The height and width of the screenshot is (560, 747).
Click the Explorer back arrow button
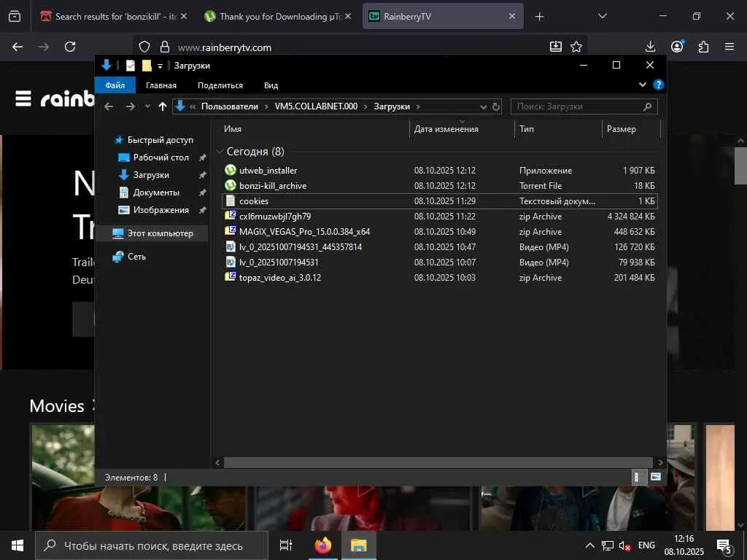pos(109,106)
